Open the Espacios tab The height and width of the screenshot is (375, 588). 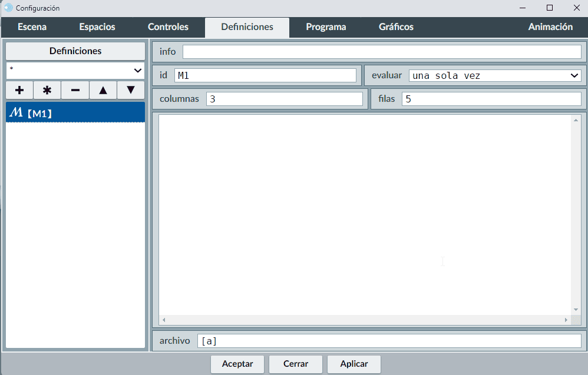pos(97,27)
